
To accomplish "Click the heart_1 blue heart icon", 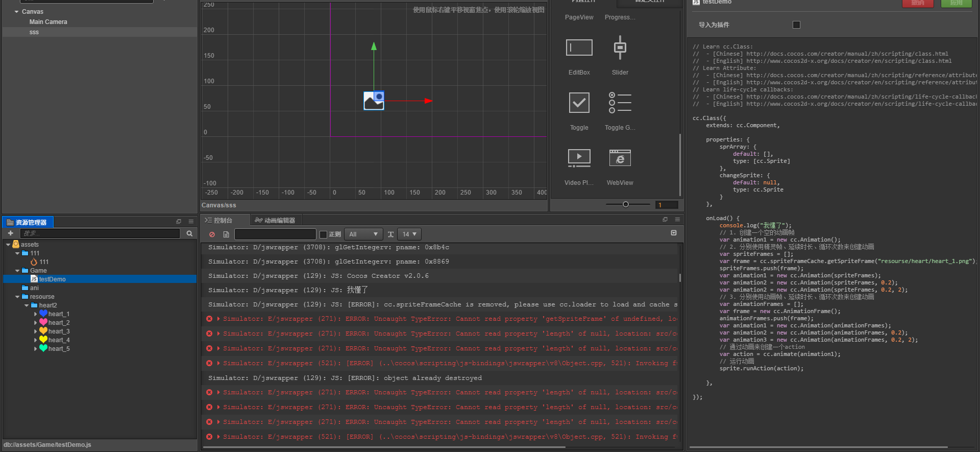I will (x=43, y=314).
